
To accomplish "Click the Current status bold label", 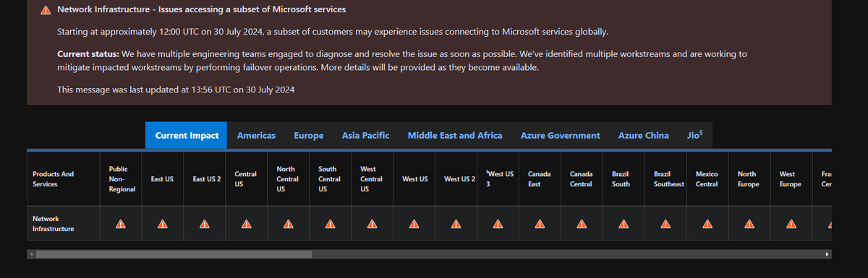I will [x=88, y=54].
